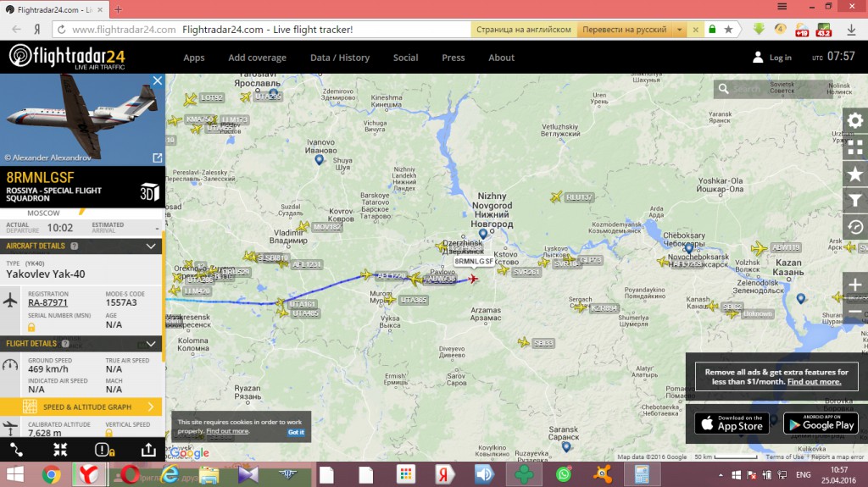Open the filter funnel icon on map
868x487 pixels.
click(854, 201)
